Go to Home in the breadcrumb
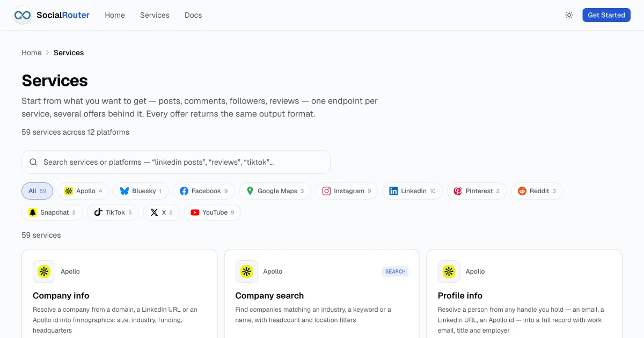This screenshot has width=644, height=338. tap(32, 53)
